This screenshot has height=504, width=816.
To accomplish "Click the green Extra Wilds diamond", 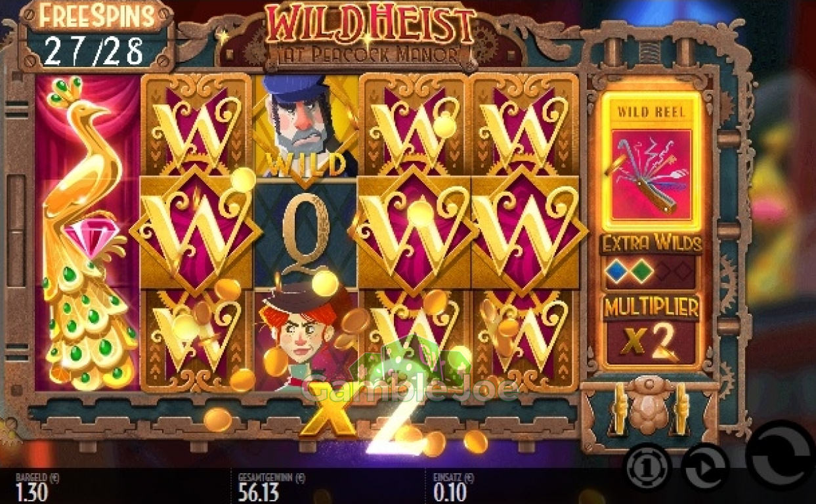I will [641, 272].
